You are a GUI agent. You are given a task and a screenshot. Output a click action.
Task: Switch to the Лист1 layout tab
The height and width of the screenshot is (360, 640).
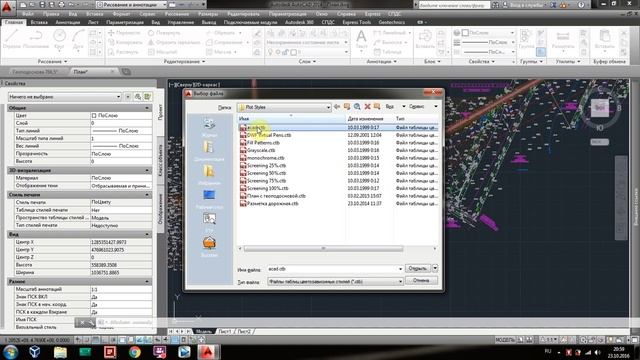tap(225, 331)
